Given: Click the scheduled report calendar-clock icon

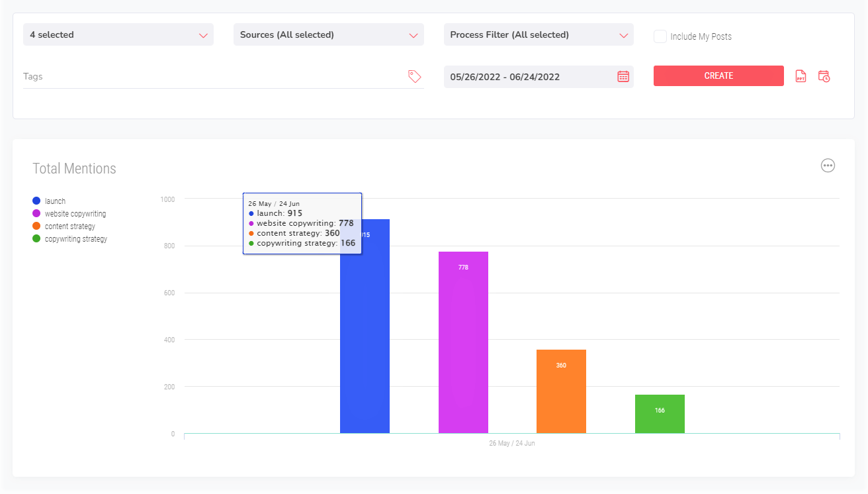Looking at the screenshot, I should point(824,76).
